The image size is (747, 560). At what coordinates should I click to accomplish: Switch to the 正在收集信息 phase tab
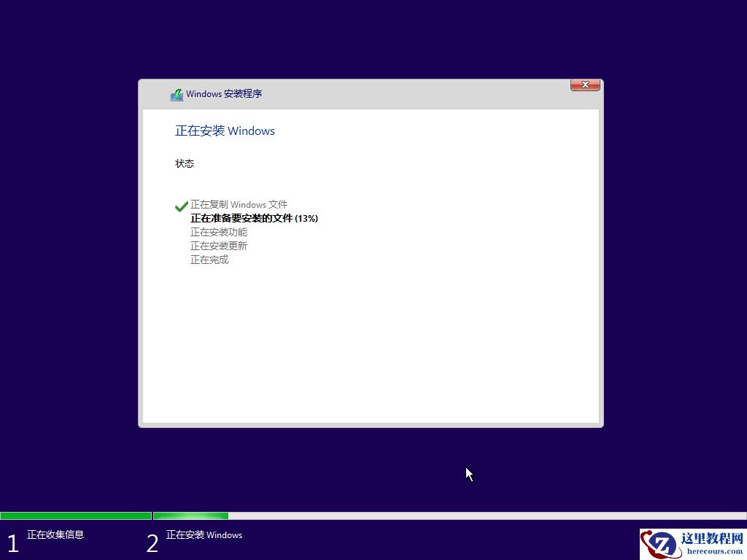pyautogui.click(x=54, y=534)
